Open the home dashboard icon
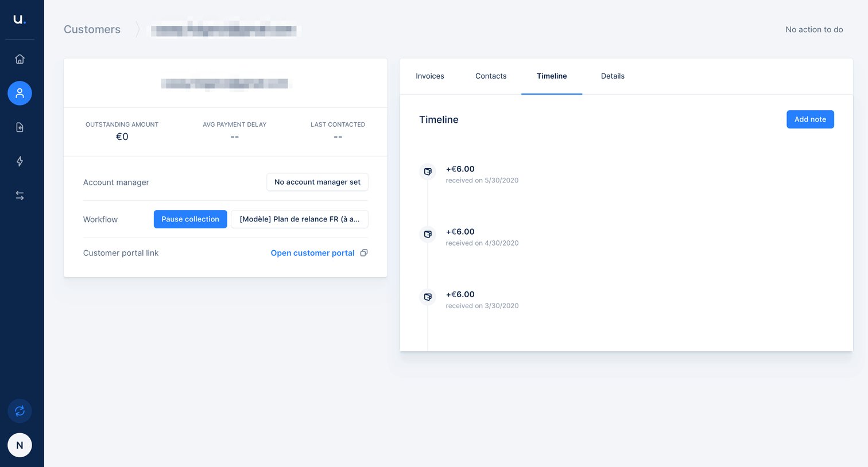 point(20,59)
